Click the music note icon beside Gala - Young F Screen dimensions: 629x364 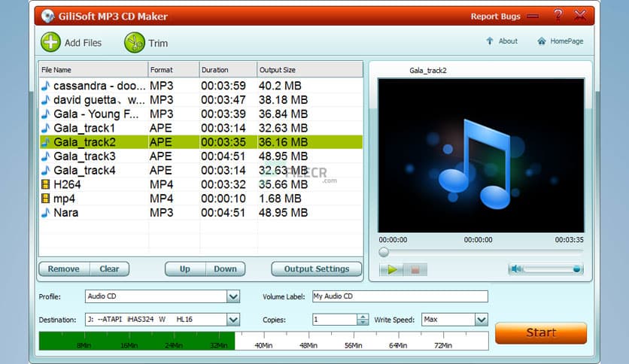[46, 114]
